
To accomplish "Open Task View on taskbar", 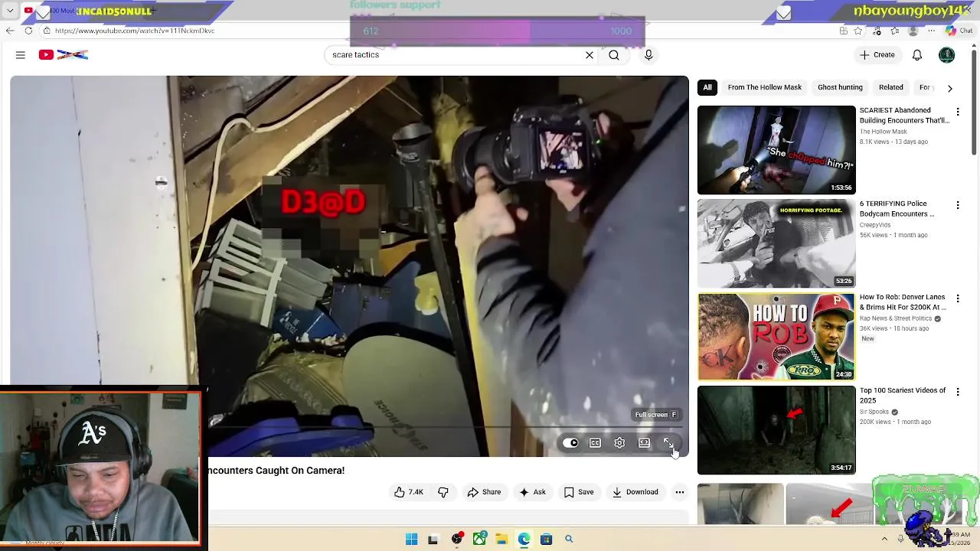I will coord(433,540).
